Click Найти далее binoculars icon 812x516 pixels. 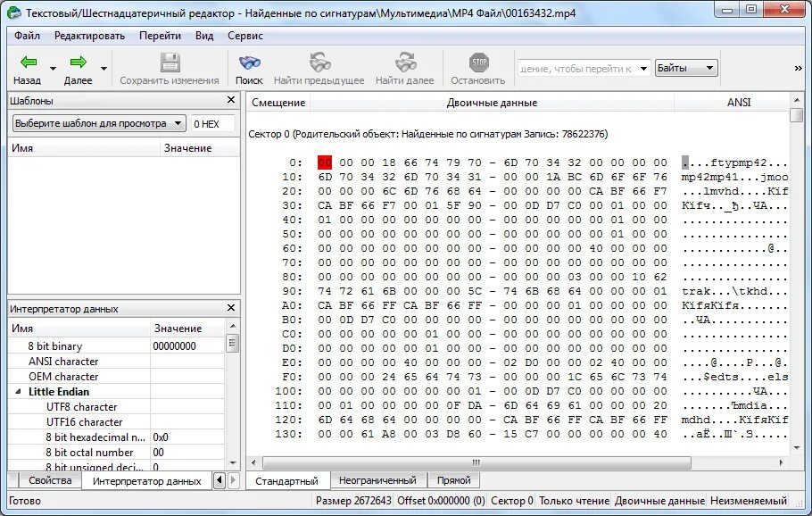pyautogui.click(x=404, y=62)
